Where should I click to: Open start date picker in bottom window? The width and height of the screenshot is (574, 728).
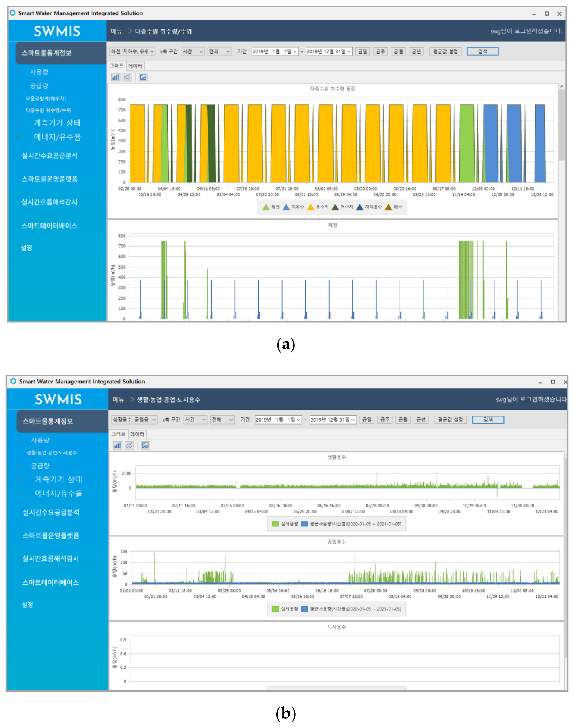click(298, 420)
